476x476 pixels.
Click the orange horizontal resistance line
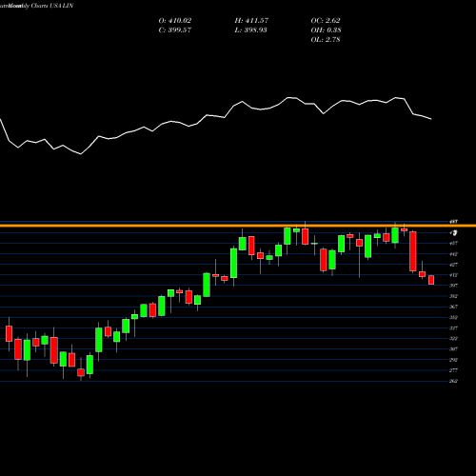(x=238, y=226)
